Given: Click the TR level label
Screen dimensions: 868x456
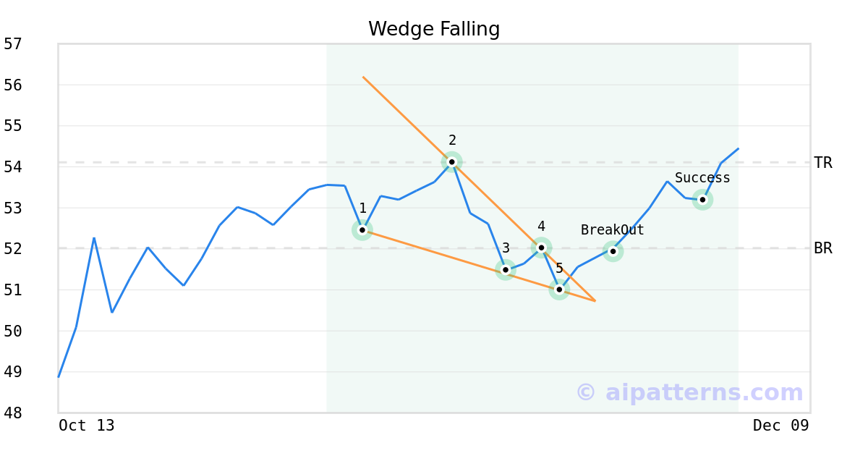Looking at the screenshot, I should 823,163.
